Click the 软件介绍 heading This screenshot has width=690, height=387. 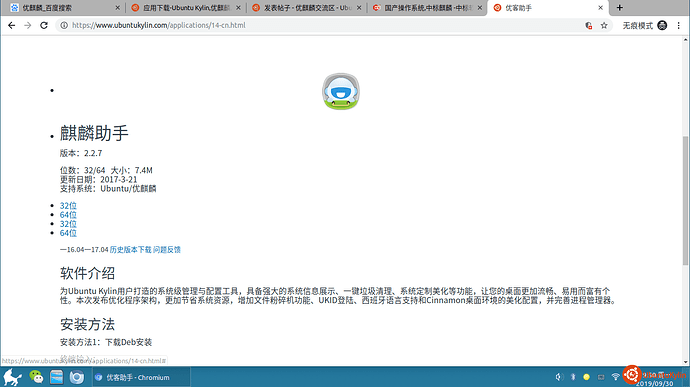87,273
